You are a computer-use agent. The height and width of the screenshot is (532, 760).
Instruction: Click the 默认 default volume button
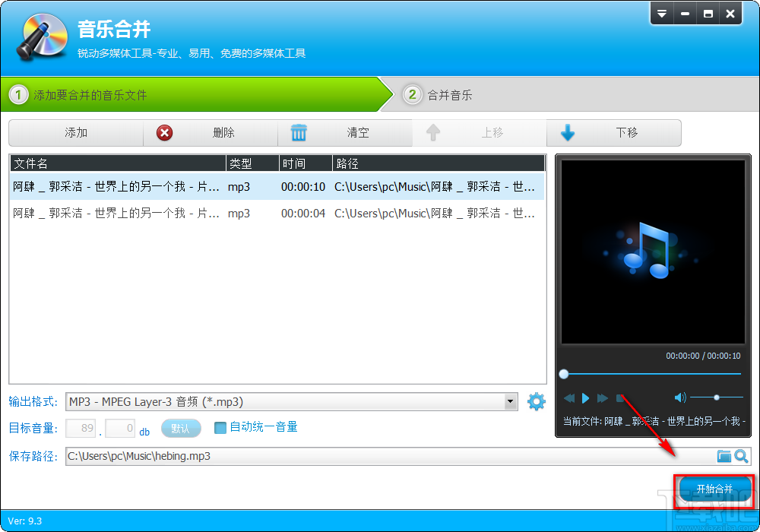click(181, 429)
